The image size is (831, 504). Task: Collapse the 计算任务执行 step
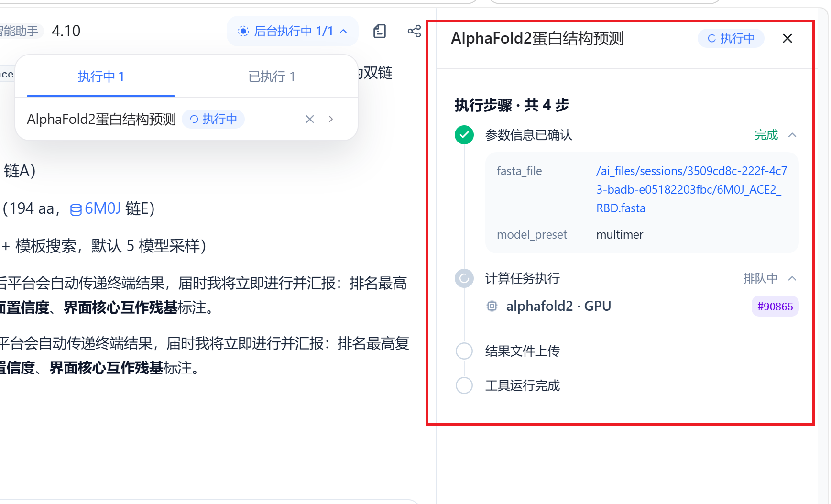792,278
